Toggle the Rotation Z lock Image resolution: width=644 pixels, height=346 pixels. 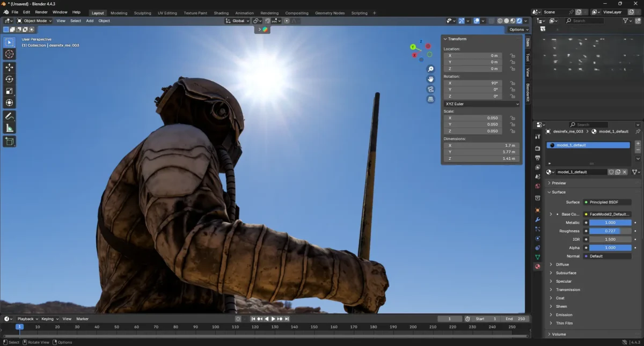513,96
